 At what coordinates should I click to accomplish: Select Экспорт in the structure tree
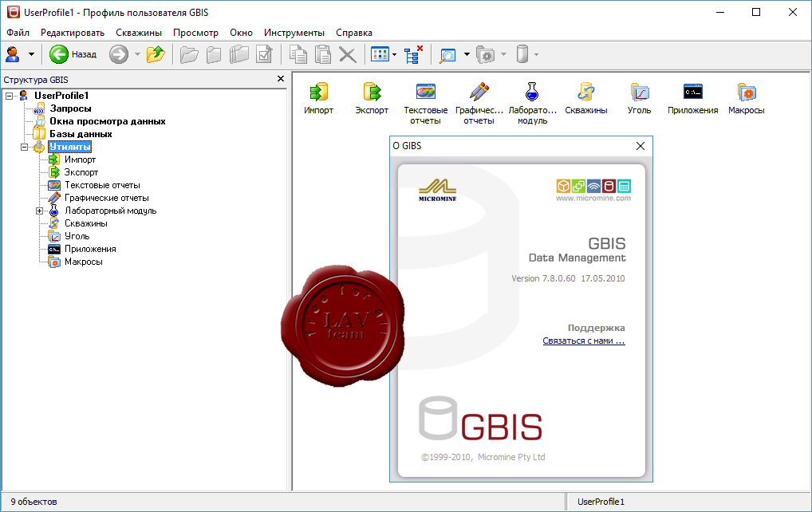point(81,172)
